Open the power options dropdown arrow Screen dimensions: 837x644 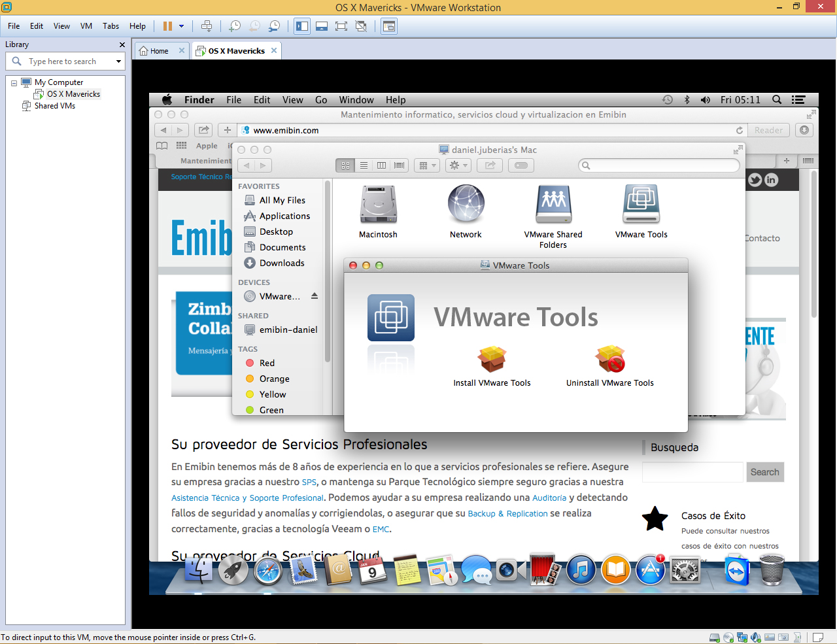(182, 26)
